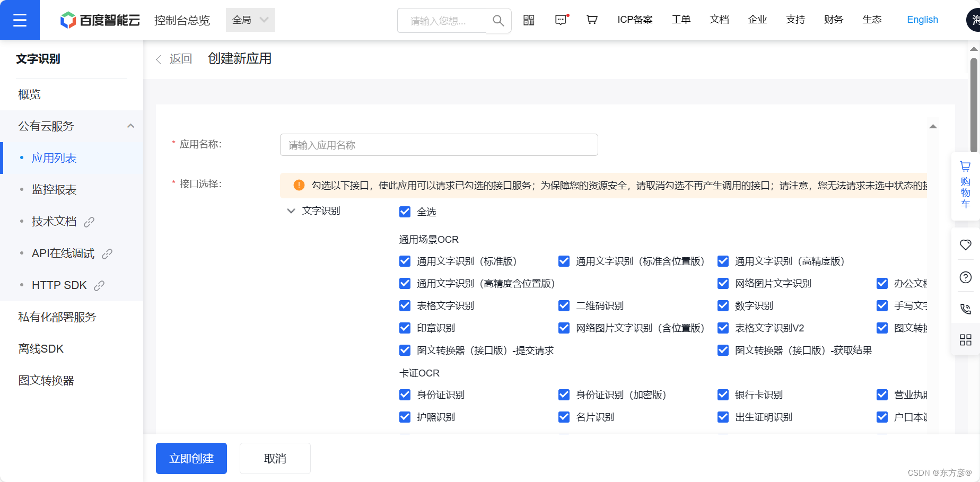This screenshot has width=980, height=482.
Task: Uncheck 通用文字识别（标准版）
Action: (405, 261)
